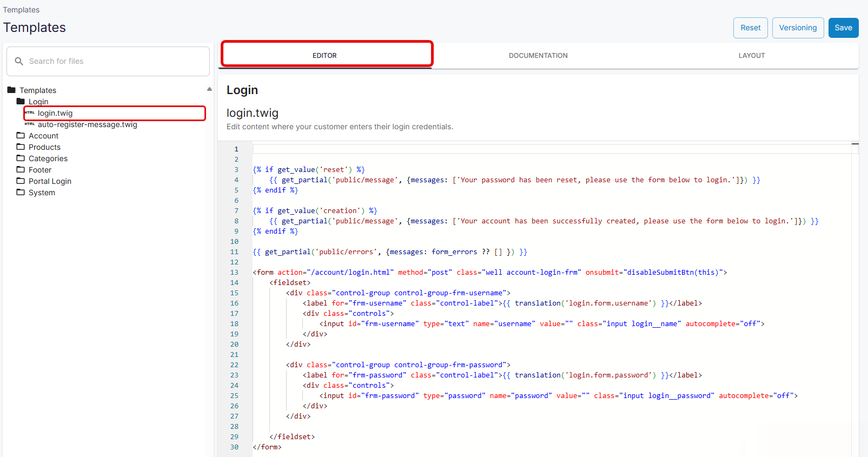Click the closing </form> line

267,447
